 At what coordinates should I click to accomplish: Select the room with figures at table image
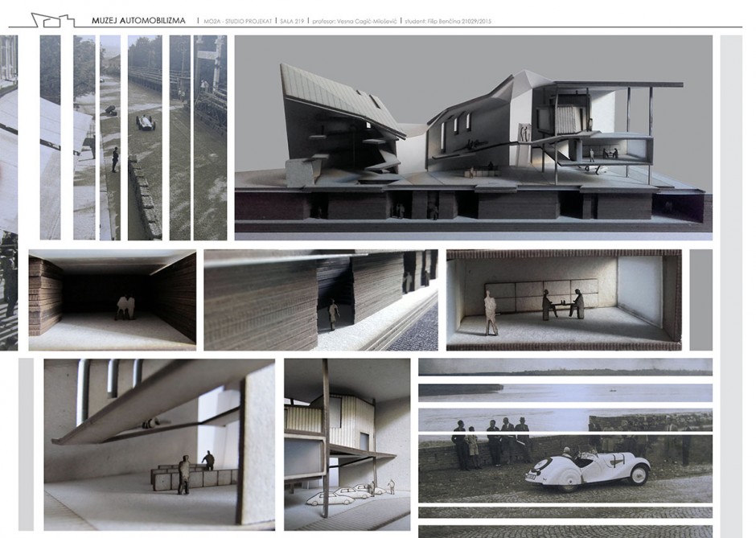tap(563, 300)
